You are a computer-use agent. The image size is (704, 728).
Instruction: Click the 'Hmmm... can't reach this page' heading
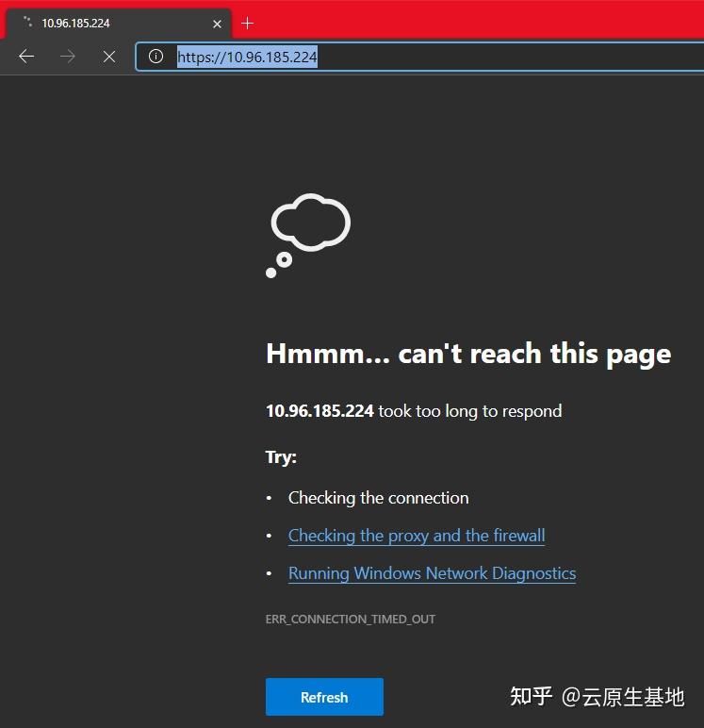pos(468,354)
